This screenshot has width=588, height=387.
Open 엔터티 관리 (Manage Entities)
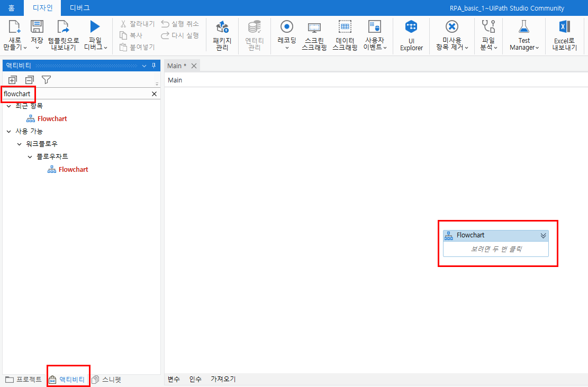coord(254,35)
